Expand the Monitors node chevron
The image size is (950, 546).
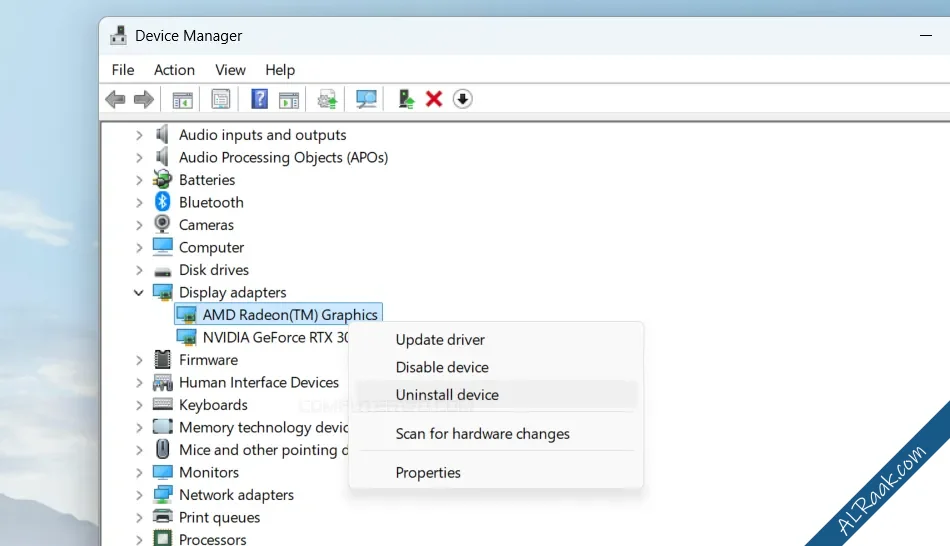[139, 472]
